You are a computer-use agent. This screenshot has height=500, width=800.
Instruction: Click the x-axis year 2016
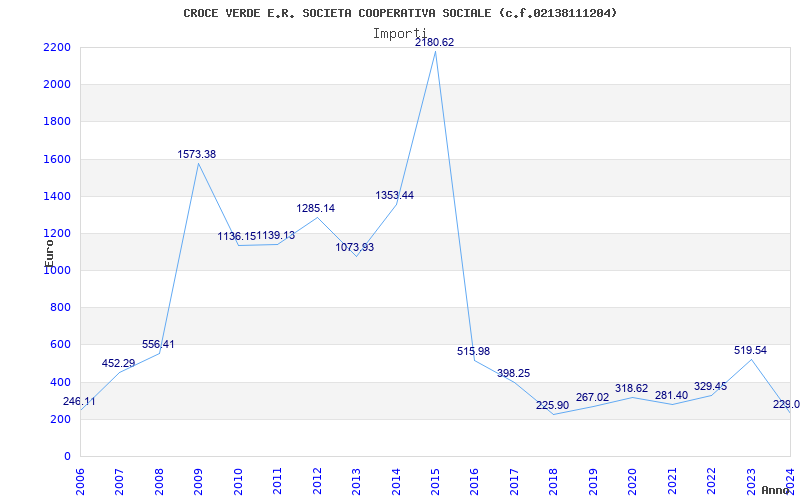click(x=474, y=481)
